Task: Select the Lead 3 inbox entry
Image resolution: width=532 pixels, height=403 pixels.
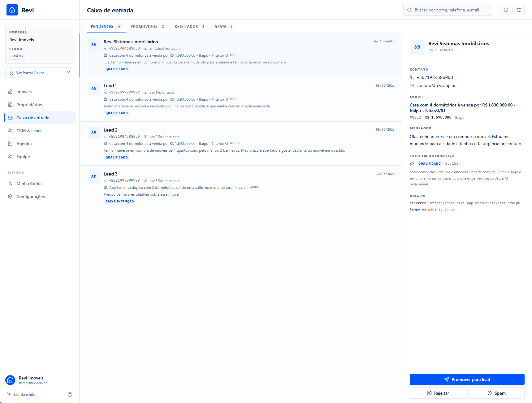Action: point(241,188)
